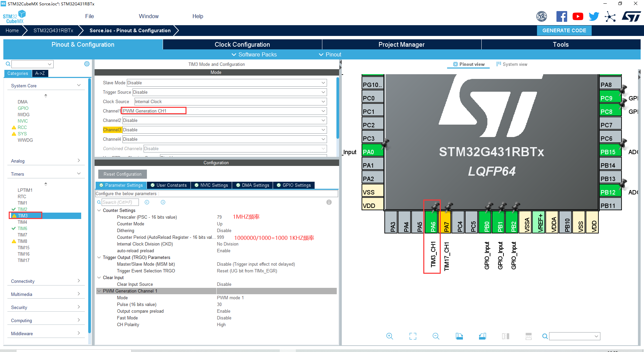
Task: Open the Window menu
Action: pyautogui.click(x=149, y=16)
